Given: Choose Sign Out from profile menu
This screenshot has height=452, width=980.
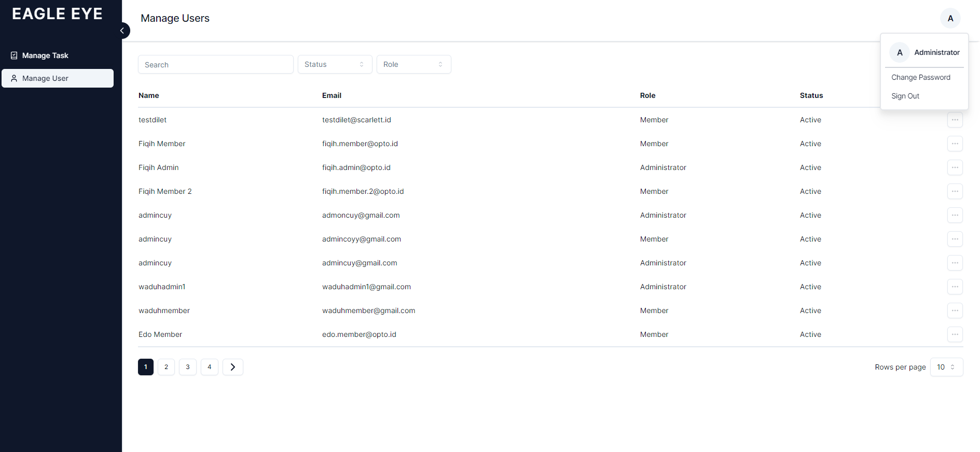Looking at the screenshot, I should click(905, 96).
